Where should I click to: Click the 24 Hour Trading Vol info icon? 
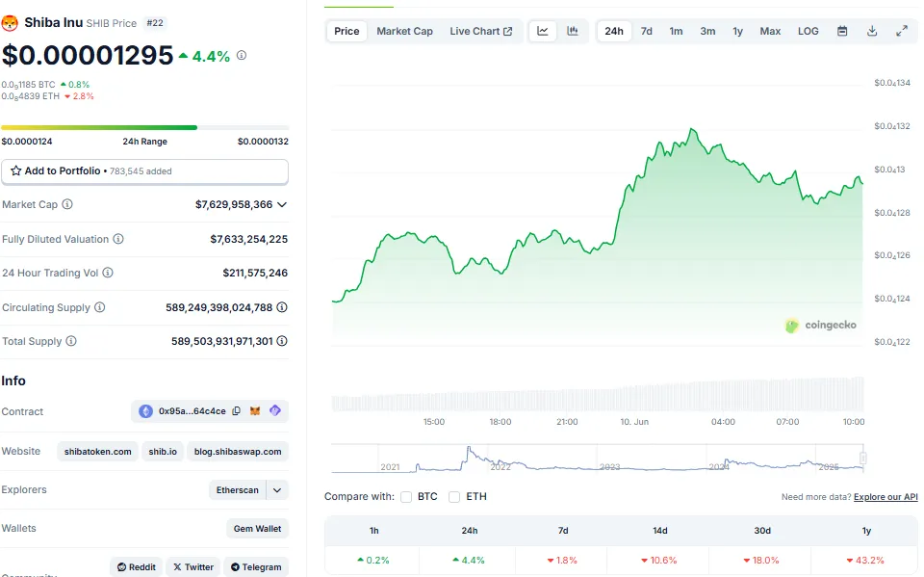(x=108, y=273)
